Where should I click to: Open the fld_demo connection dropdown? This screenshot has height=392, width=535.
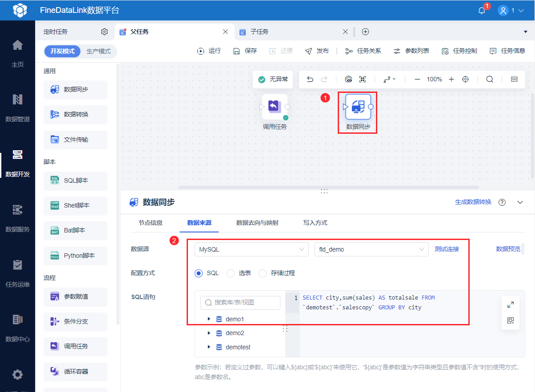371,249
